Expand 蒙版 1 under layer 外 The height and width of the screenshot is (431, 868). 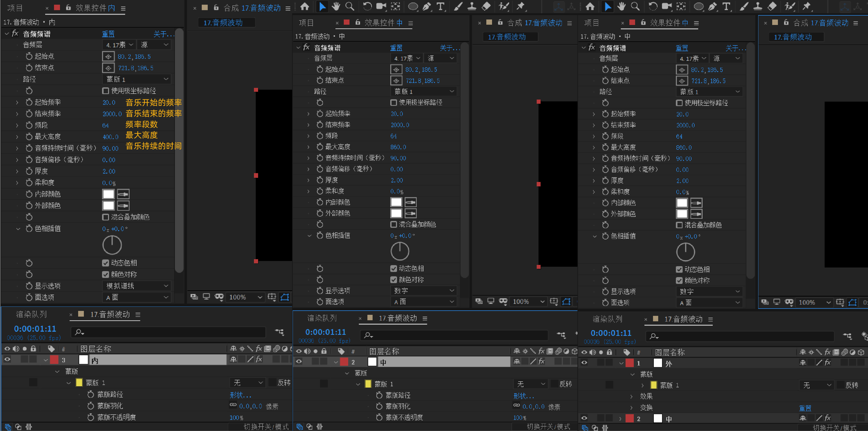tap(642, 385)
